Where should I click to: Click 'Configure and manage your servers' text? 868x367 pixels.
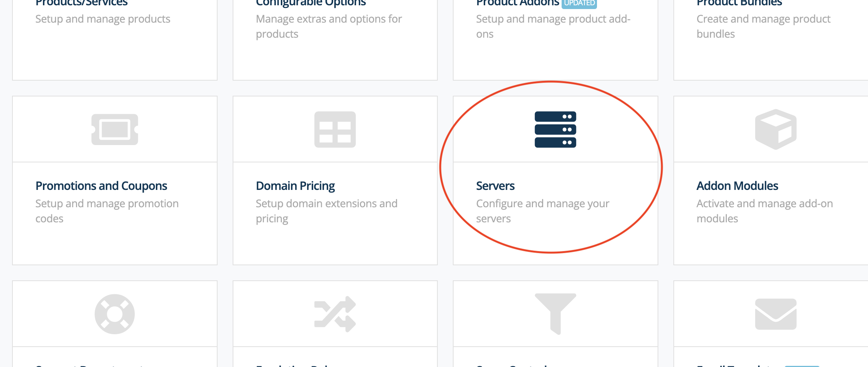543,211
